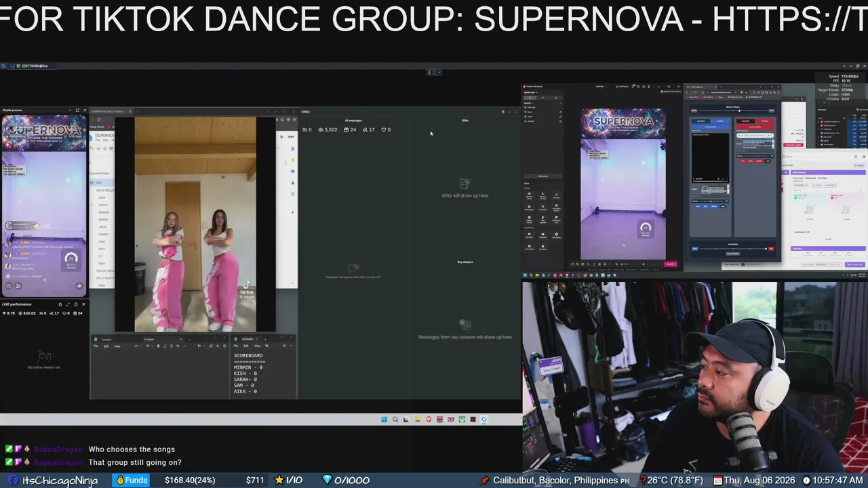Click the add-ons plus in Docs side panel
This screenshot has width=868, height=488.
(x=293, y=211)
